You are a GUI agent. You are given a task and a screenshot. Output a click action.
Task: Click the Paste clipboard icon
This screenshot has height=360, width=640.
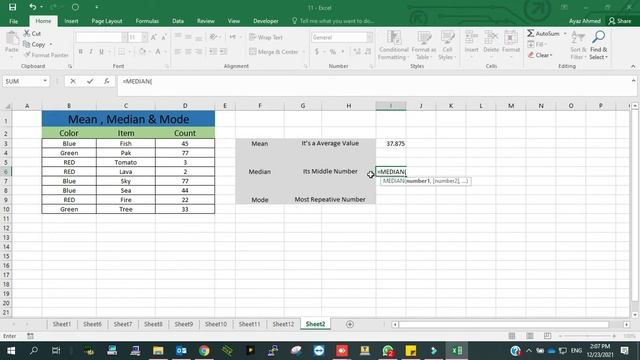(12, 39)
